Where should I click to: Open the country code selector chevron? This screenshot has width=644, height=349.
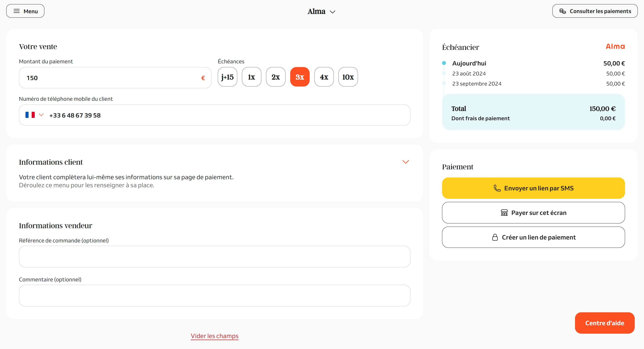point(41,115)
